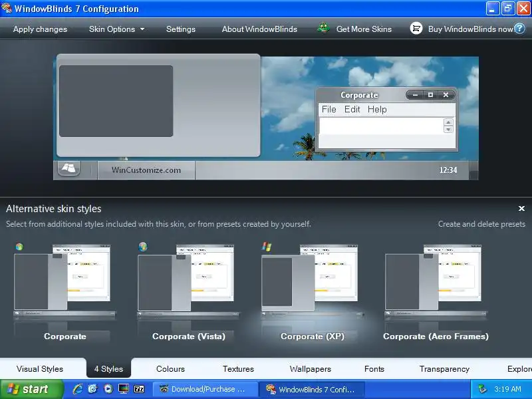532x399 pixels.
Task: Click close X in Corporate preview window
Action: 446,95
